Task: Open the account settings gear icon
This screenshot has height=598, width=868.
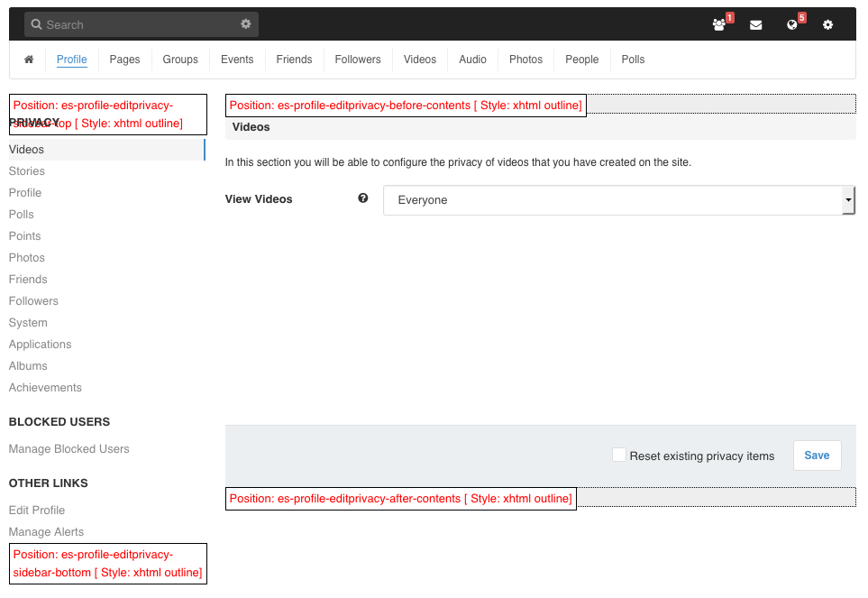Action: click(827, 25)
